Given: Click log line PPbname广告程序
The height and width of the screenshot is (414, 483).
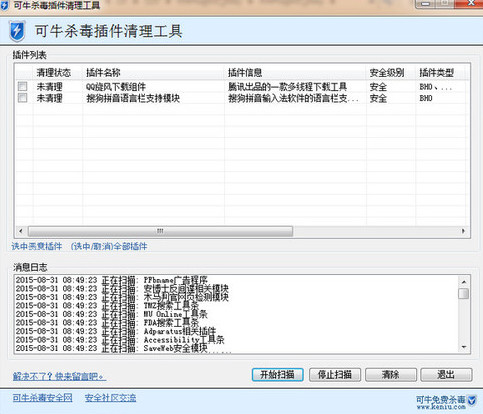Looking at the screenshot, I should pyautogui.click(x=112, y=280).
